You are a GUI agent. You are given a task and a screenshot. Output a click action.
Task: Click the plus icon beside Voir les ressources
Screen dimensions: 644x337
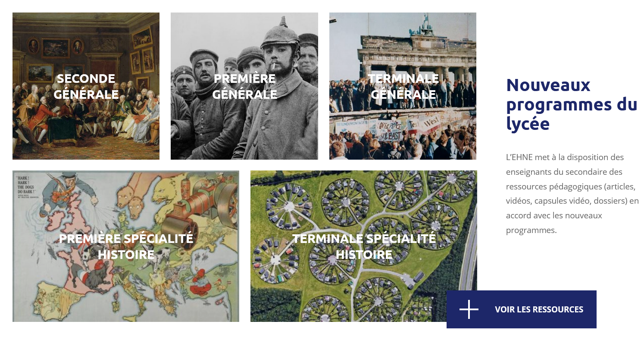coord(469,309)
